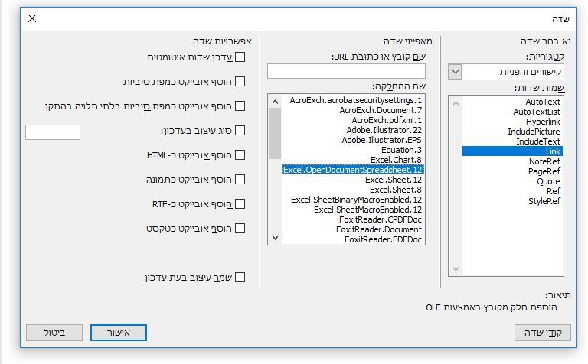The image size is (588, 364).
Task: Enable שמר עיצוב בעת עדכון checkbox
Action: point(240,278)
